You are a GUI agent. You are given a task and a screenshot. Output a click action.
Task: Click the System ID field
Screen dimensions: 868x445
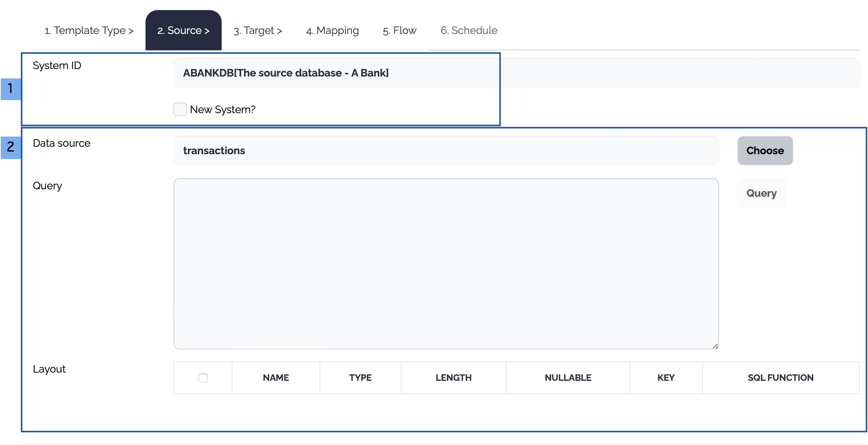pos(516,73)
